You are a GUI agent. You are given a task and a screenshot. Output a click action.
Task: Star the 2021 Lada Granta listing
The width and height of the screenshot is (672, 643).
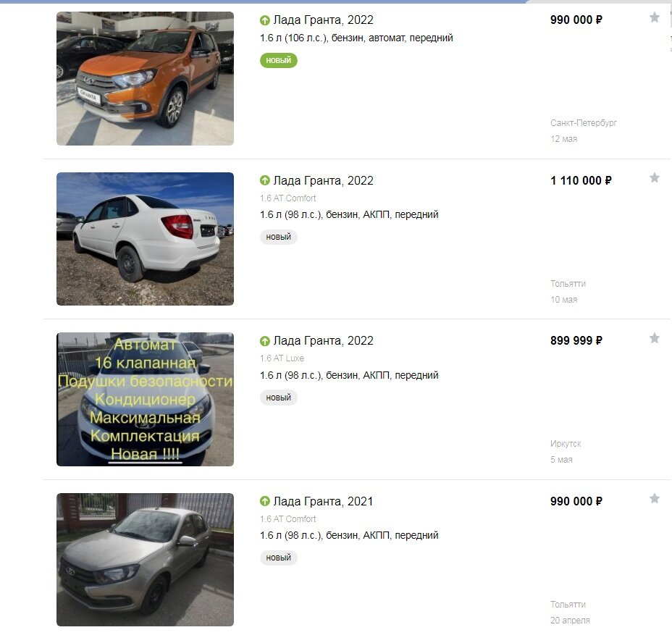point(654,498)
